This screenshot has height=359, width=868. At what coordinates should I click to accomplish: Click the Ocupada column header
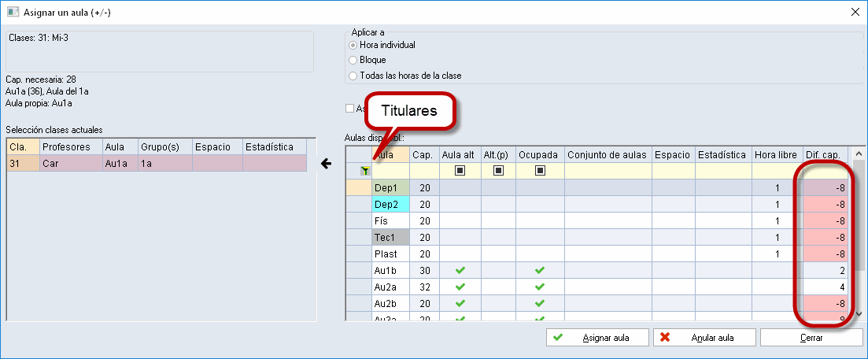541,155
